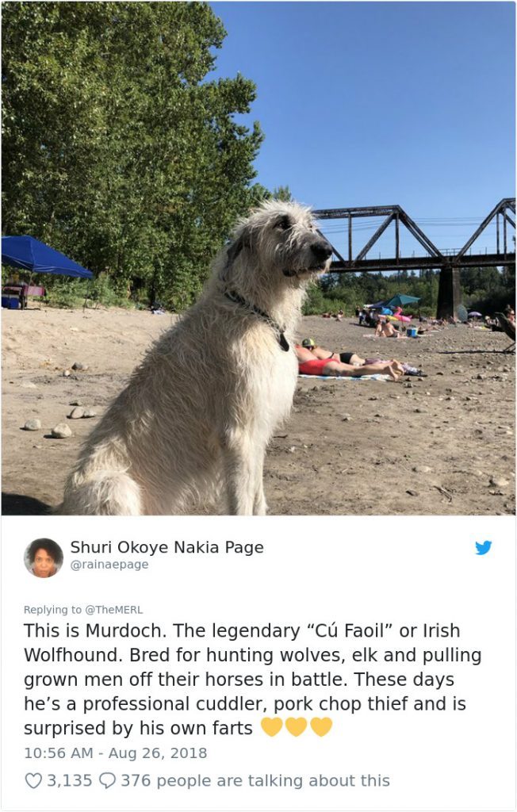Click the tweet text about Murdoch
Image resolution: width=517 pixels, height=812 pixels.
click(253, 679)
